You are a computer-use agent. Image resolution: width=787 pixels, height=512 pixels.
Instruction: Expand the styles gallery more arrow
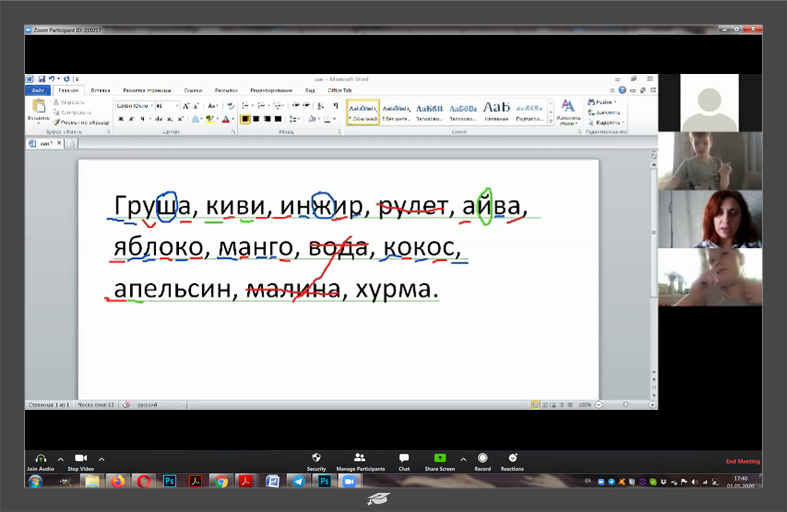click(551, 121)
